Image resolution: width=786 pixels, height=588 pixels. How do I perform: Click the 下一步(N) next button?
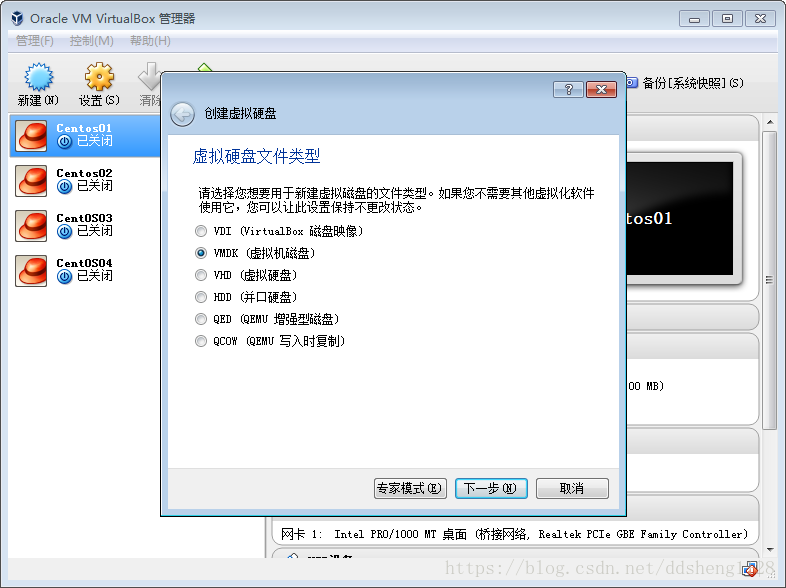click(x=491, y=488)
